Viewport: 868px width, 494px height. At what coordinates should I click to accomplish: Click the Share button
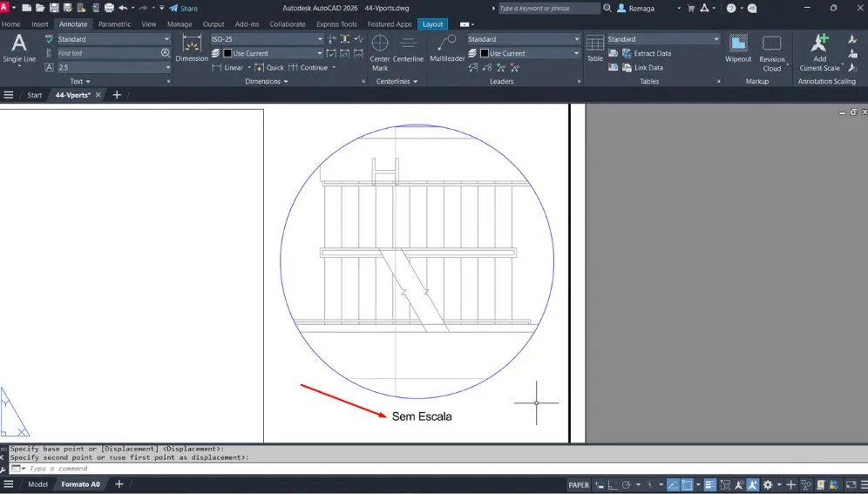(x=184, y=8)
